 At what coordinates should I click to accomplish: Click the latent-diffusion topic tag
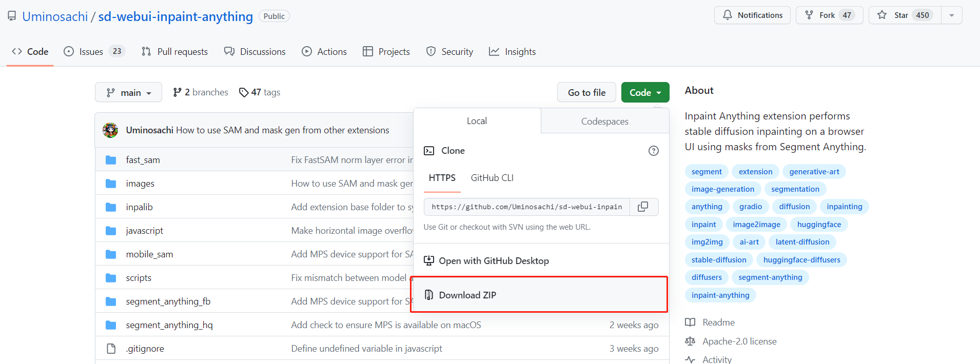click(802, 242)
